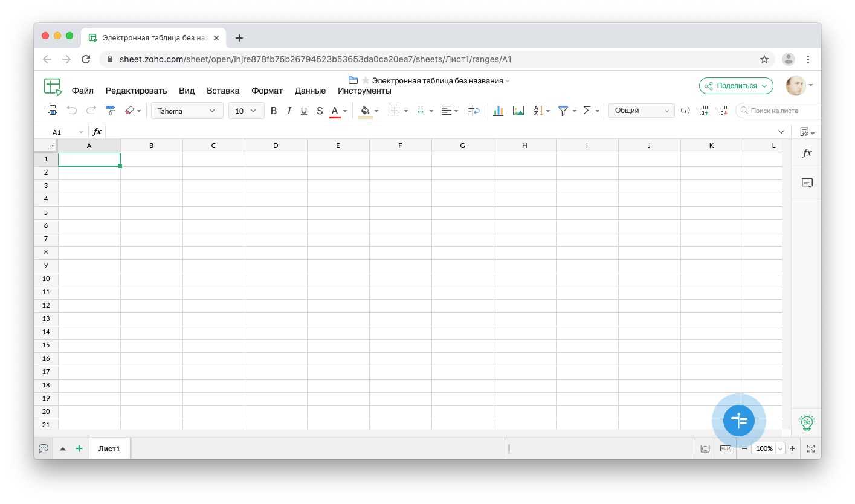
Task: Click the Поделиться share button
Action: (736, 86)
